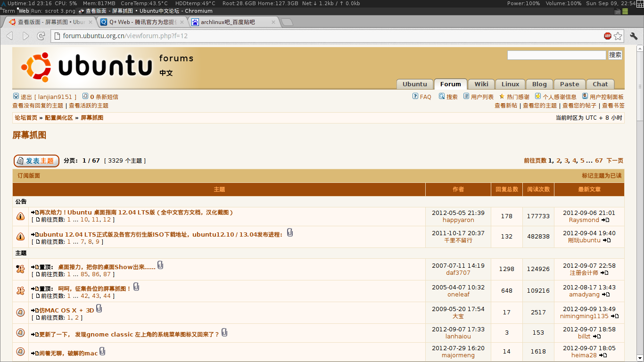Open the 用户列表 member list link
The height and width of the screenshot is (362, 644).
482,97
